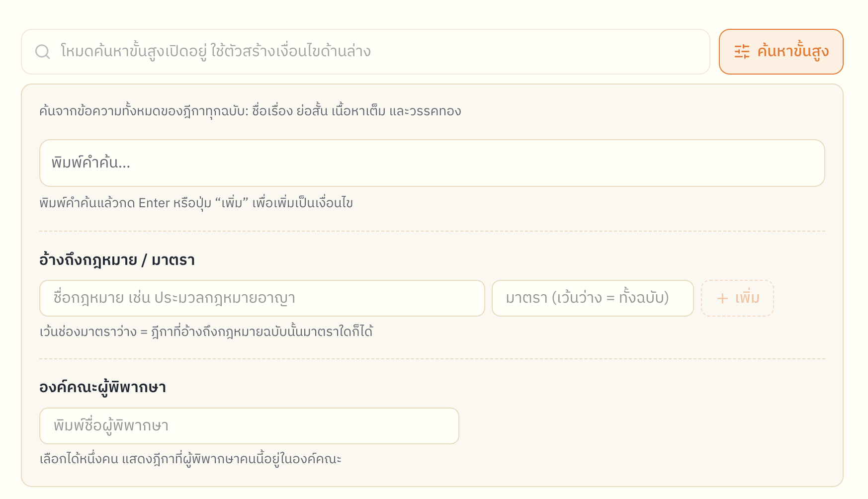Click the มาตรา (เว้นว่าง = ทั้งฉบับ) section field
This screenshot has height=499, width=868.
(593, 298)
